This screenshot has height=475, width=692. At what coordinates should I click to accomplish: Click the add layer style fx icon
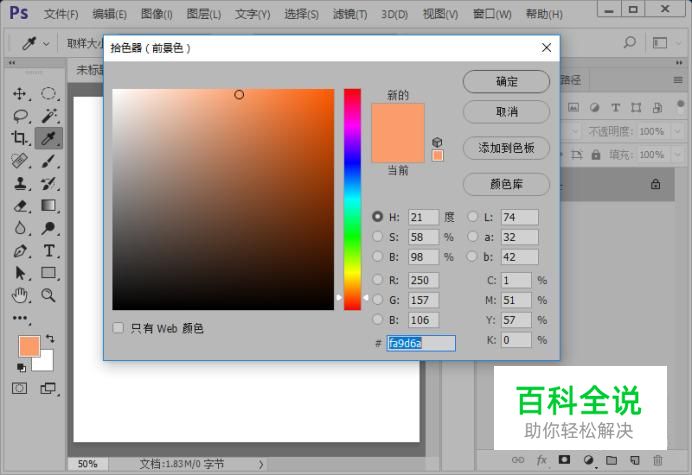pyautogui.click(x=542, y=460)
